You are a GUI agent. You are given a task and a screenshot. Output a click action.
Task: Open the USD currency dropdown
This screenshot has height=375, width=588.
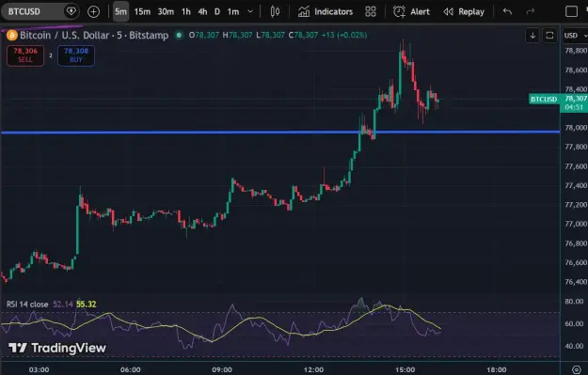click(575, 36)
